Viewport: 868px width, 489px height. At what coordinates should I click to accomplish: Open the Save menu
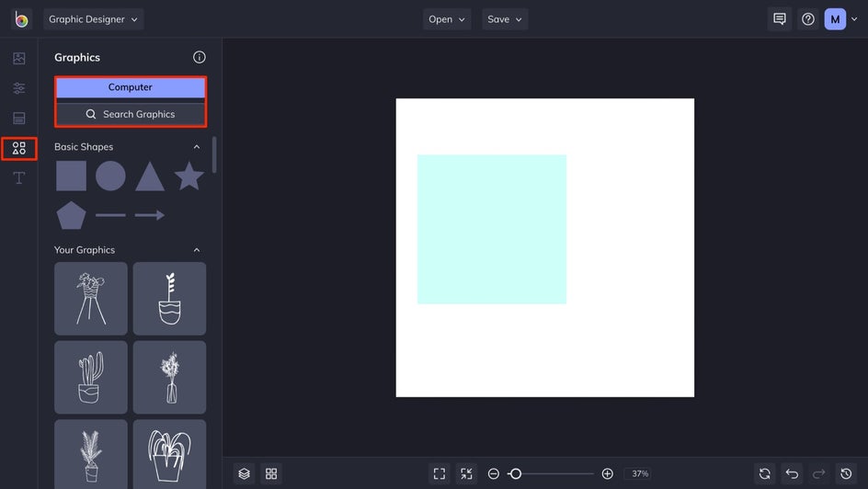click(x=504, y=19)
